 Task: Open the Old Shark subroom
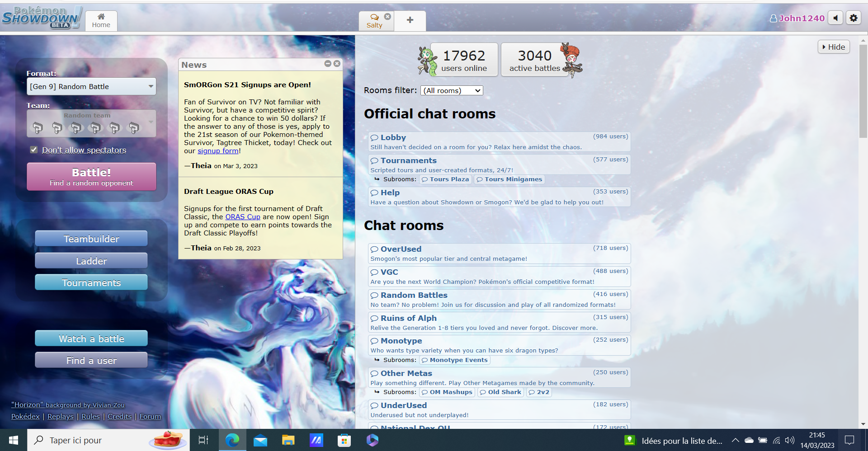click(500, 392)
